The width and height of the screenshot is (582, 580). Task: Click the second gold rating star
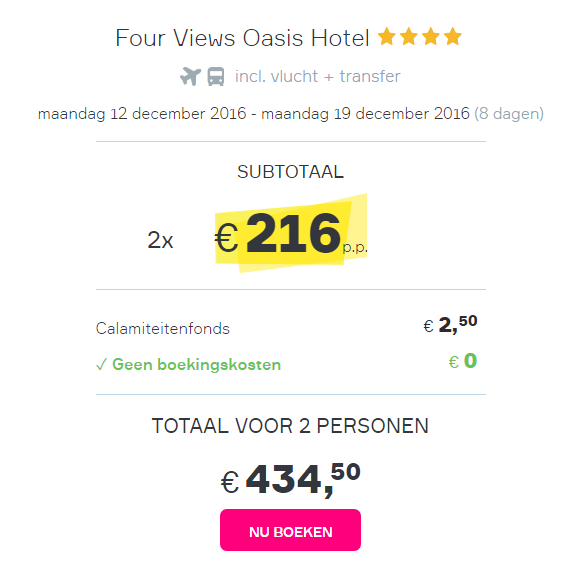pos(409,36)
